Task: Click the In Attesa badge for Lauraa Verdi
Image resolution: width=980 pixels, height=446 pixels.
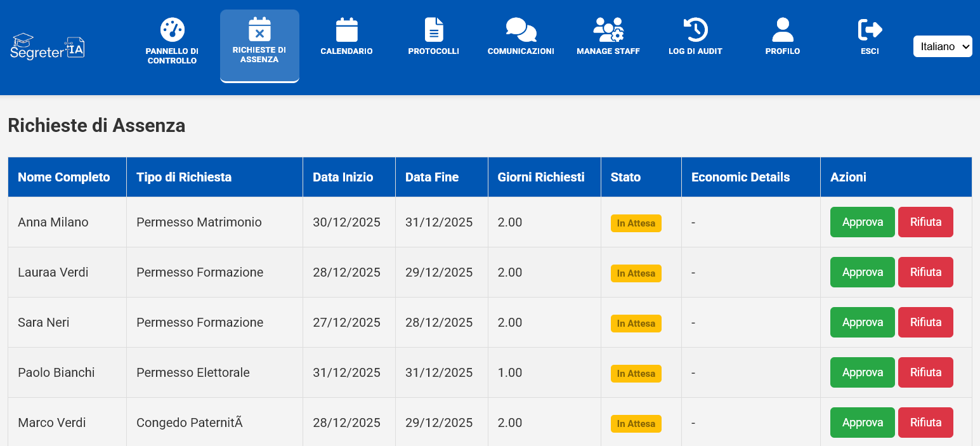Action: 636,273
